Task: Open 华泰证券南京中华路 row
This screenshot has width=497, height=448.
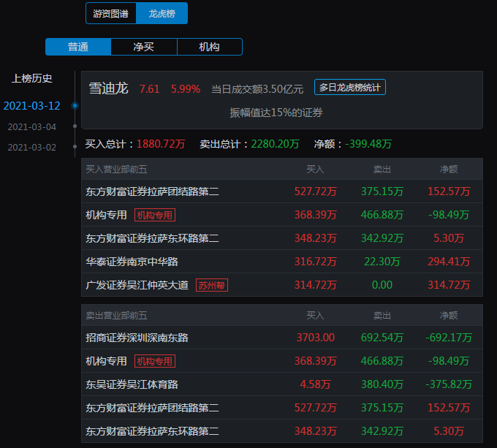Action: 282,262
